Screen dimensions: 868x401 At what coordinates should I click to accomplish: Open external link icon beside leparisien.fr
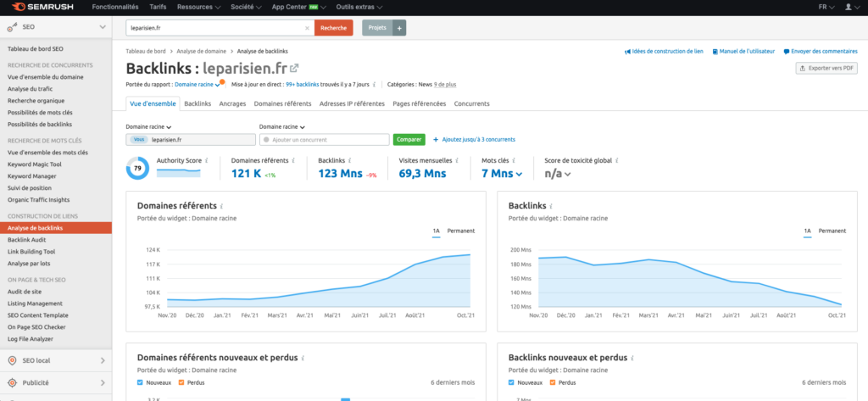click(294, 68)
